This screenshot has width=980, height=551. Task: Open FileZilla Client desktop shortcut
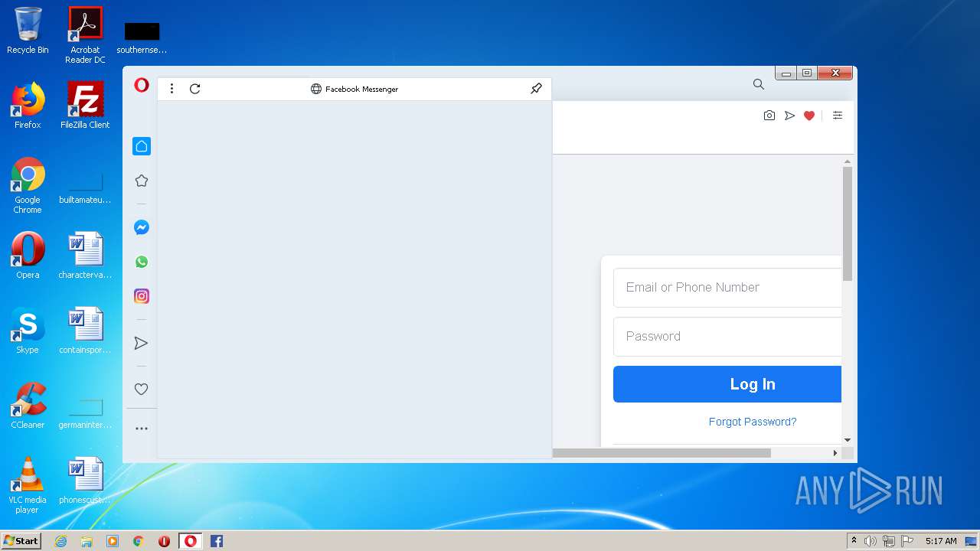pyautogui.click(x=85, y=106)
